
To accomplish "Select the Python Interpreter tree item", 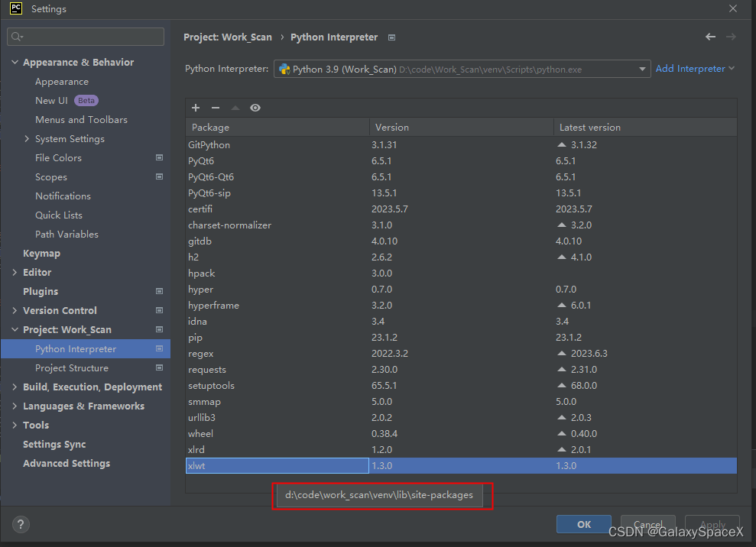I will click(86, 348).
